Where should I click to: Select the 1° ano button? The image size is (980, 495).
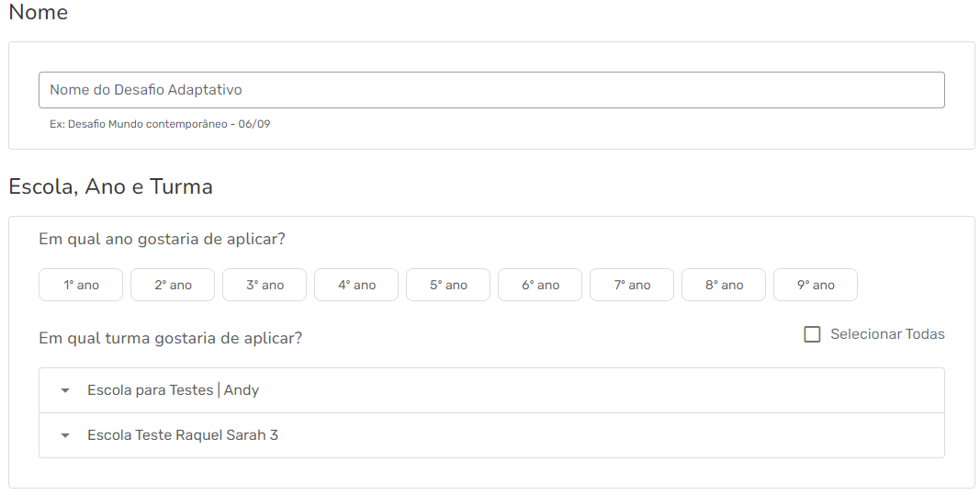click(x=81, y=285)
